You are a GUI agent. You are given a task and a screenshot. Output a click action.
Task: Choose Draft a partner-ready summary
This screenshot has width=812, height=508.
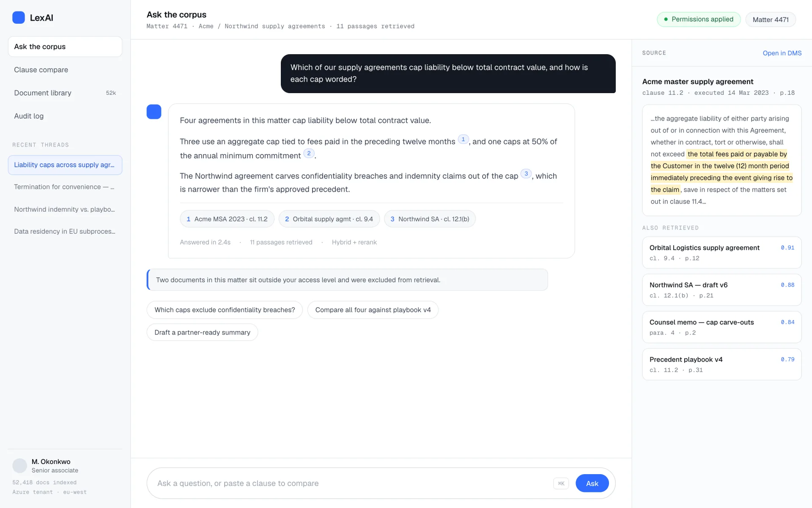[202, 332]
